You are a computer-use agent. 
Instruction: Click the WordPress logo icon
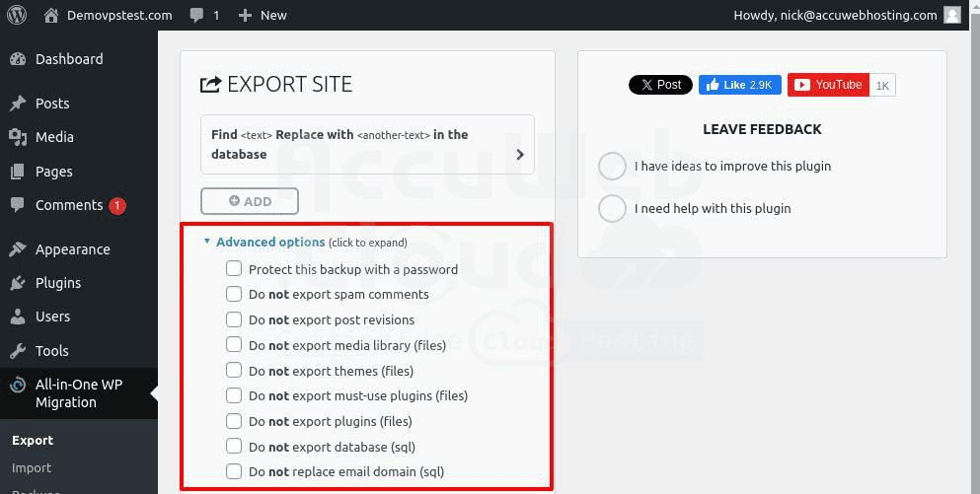tap(16, 15)
